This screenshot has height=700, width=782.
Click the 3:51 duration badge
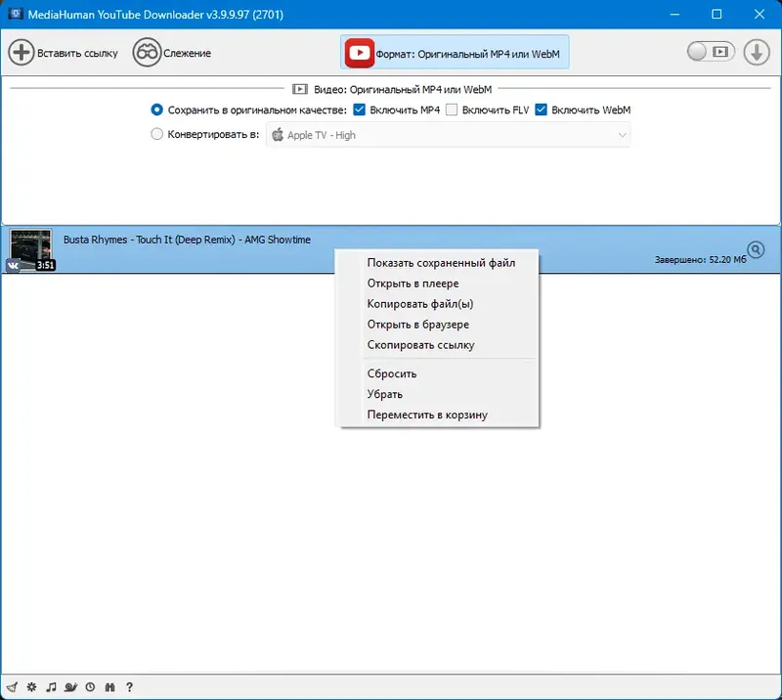click(x=45, y=265)
